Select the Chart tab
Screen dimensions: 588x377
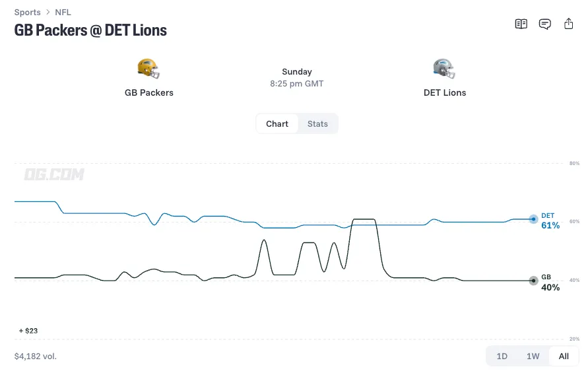(277, 123)
